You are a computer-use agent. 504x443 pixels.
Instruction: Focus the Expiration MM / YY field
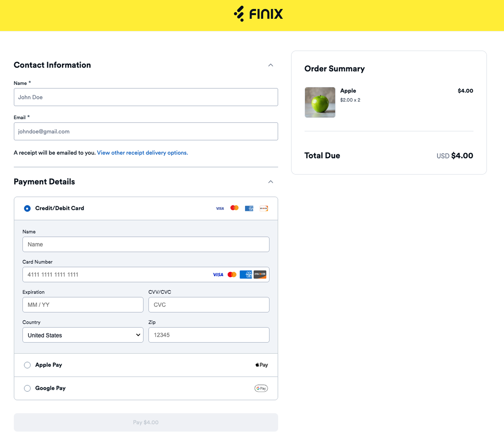click(x=83, y=305)
